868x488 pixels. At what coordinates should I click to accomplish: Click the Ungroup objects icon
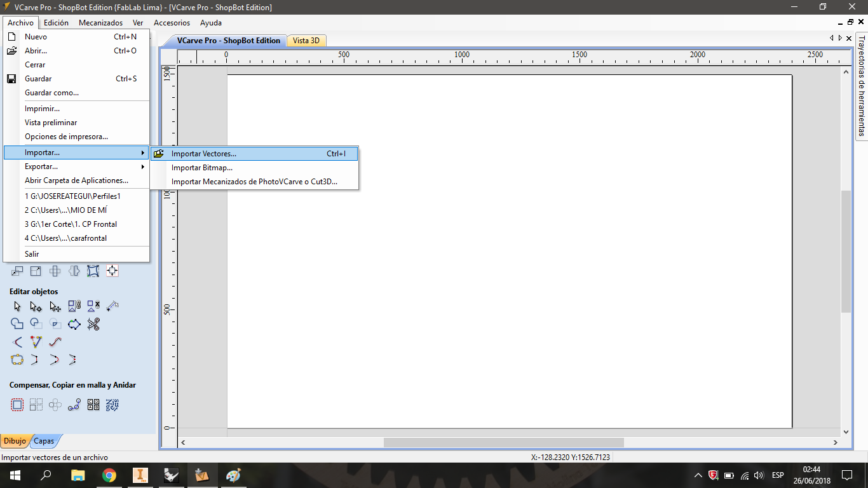93,306
